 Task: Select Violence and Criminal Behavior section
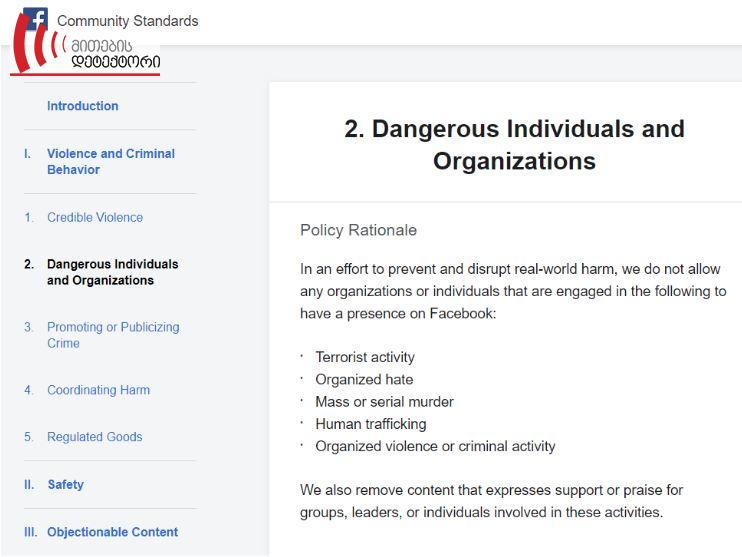click(x=111, y=161)
